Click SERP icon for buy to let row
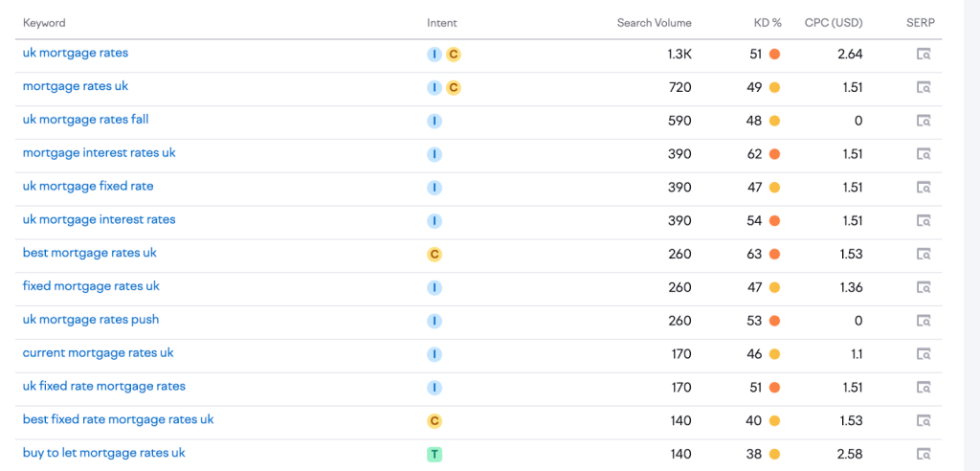 [x=924, y=454]
